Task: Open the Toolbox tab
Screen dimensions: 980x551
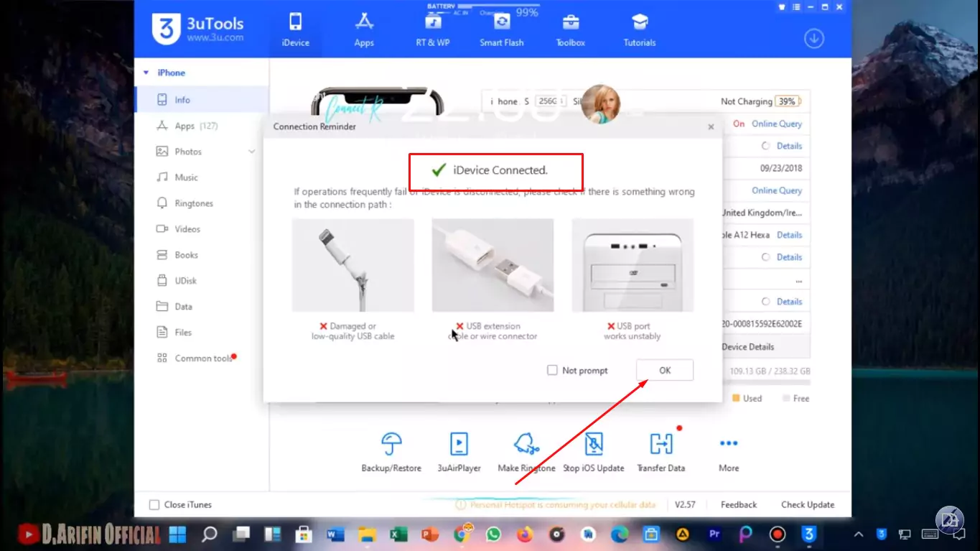Action: pos(571,29)
